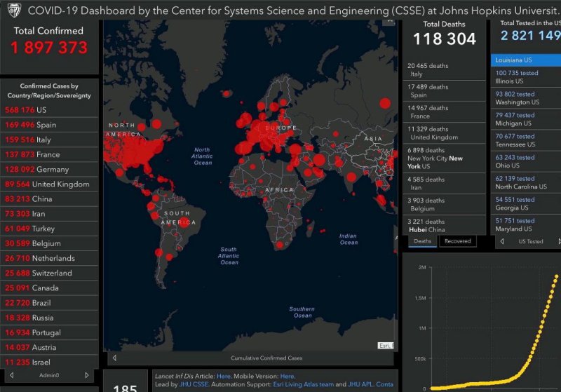Open the JHU CSSE link
The image size is (561, 392).
194,384
